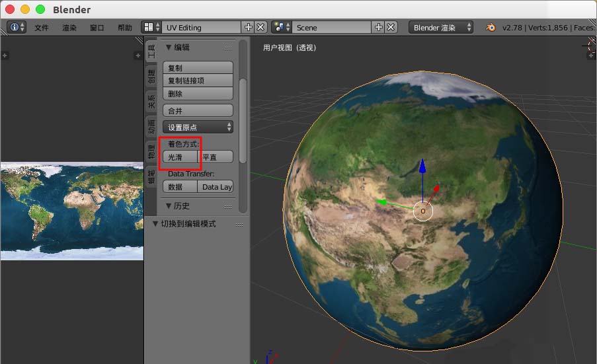Image resolution: width=597 pixels, height=364 pixels.
Task: Set shading to 平直 (flat)
Action: tap(215, 157)
